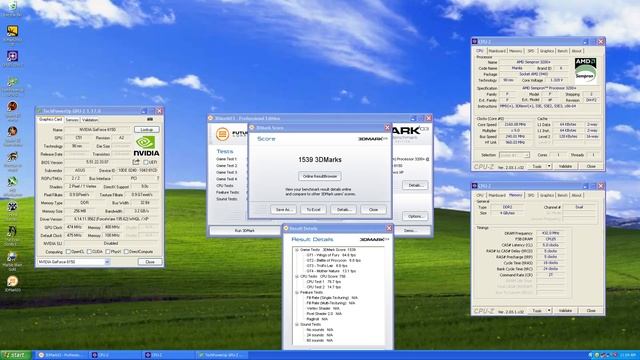The image size is (640, 360).
Task: Open SPD tab in upper CPU-Z window
Action: [x=531, y=51]
